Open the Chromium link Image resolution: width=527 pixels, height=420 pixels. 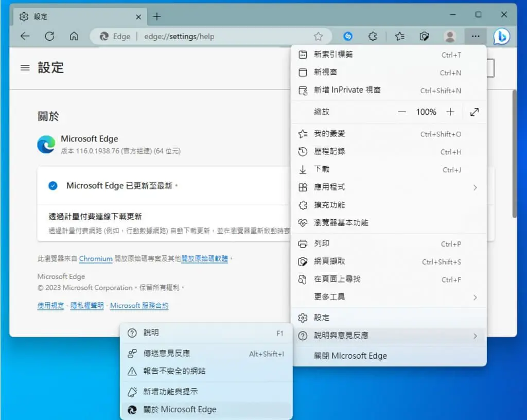(x=96, y=259)
